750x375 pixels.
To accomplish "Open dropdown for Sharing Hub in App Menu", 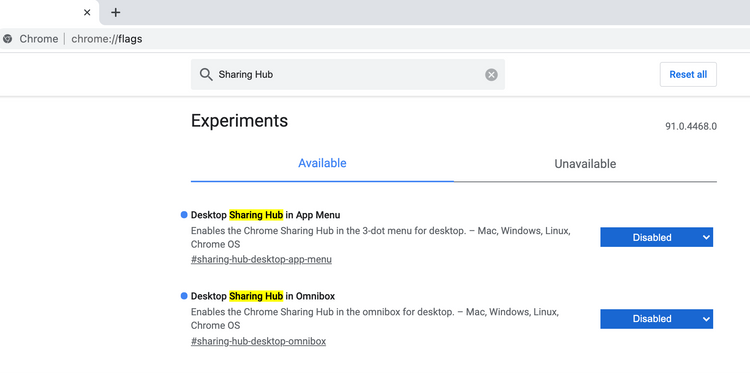I will (x=656, y=237).
